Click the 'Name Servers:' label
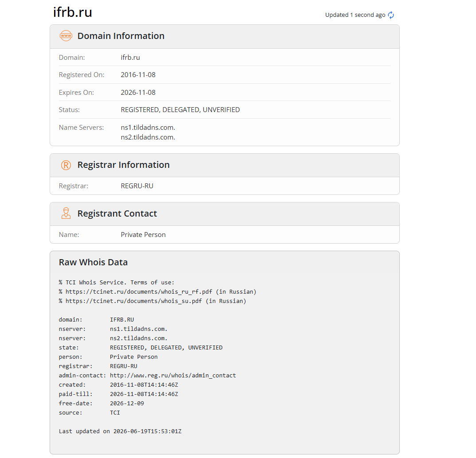Screen dimensions: 476x458 (81, 128)
